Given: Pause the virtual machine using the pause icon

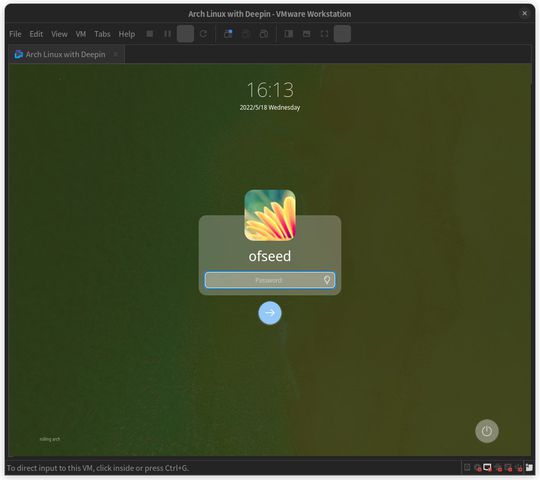Looking at the screenshot, I should click(x=168, y=34).
